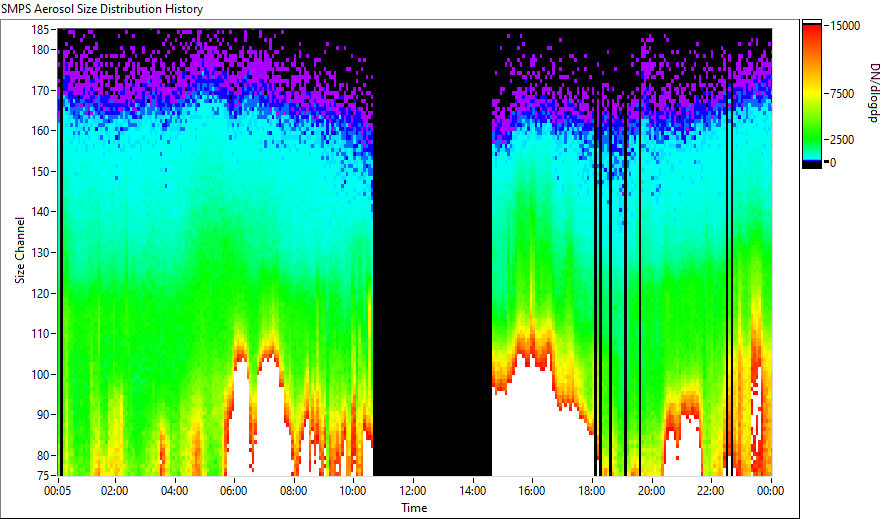Click the 06:00 time tick label
The width and height of the screenshot is (884, 519).
(x=233, y=491)
